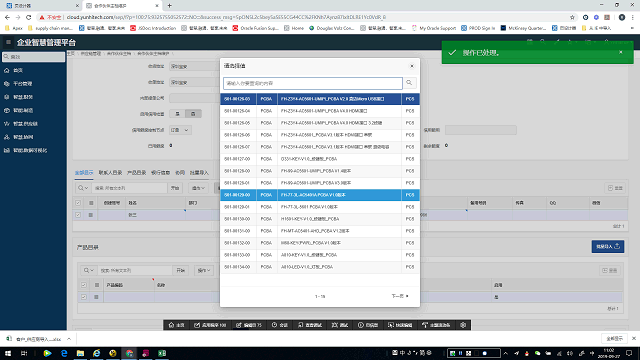Switch to the 全部显示 tab

click(x=84, y=173)
